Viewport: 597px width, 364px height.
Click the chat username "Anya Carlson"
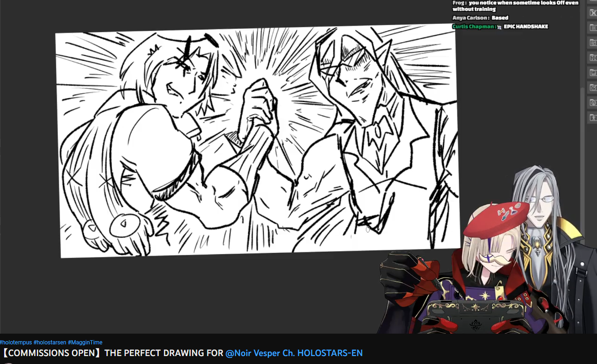pos(470,18)
